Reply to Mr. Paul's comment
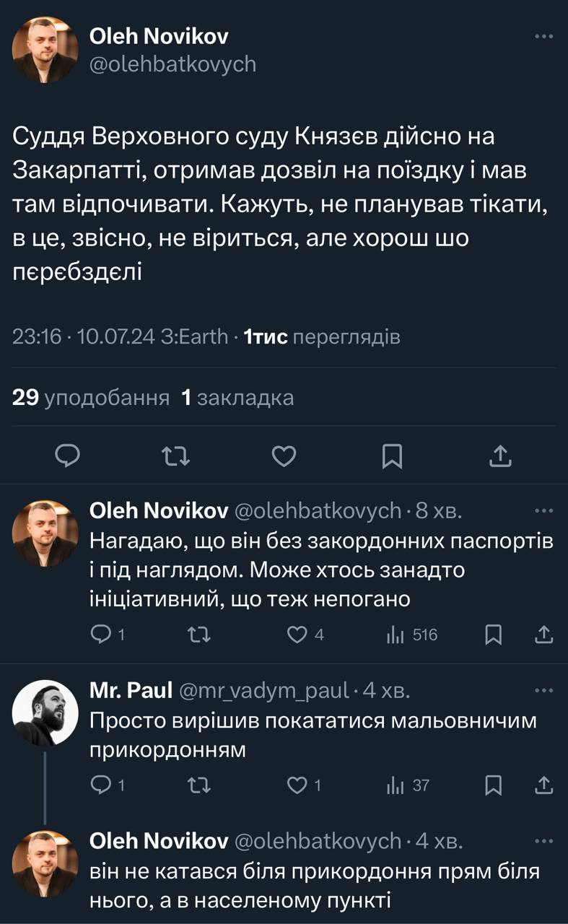The height and width of the screenshot is (924, 568). click(100, 785)
